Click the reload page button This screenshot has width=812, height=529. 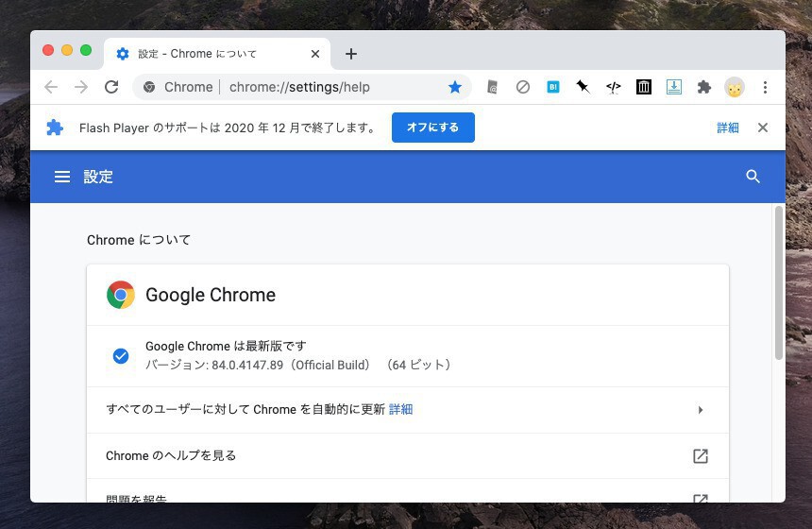[x=111, y=87]
